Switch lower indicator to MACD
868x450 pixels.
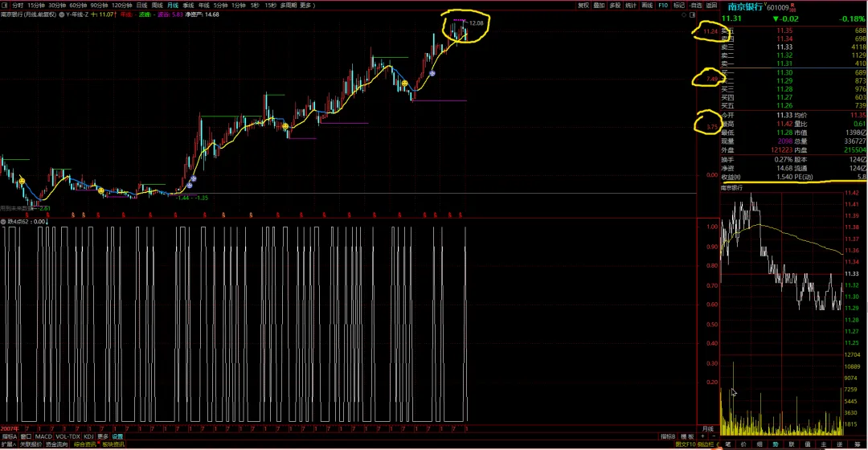(x=43, y=436)
